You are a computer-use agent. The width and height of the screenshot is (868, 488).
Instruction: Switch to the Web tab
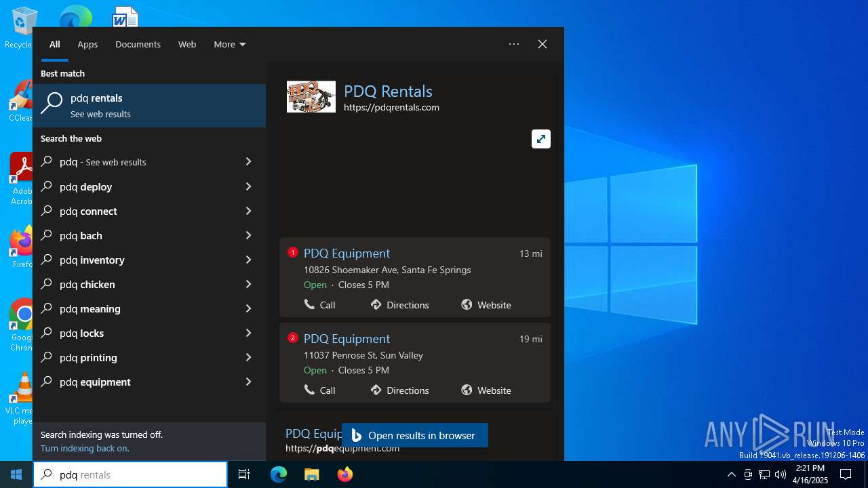click(187, 44)
